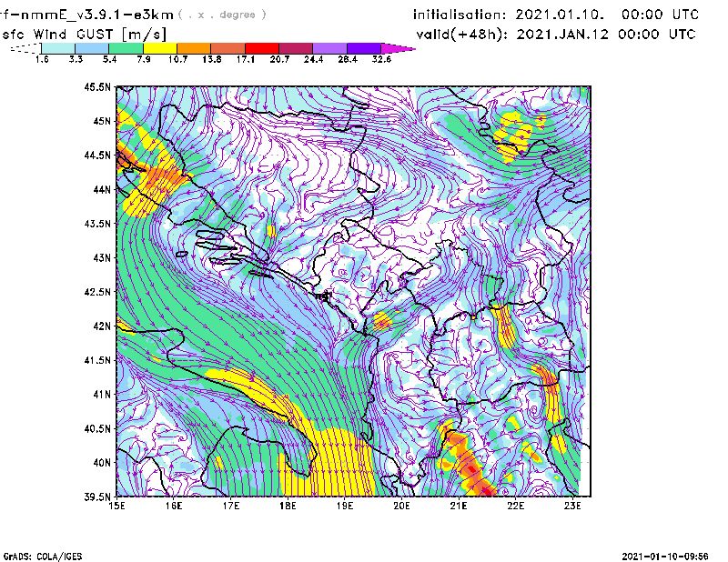Click the 44N latitude label
This screenshot has height=562, width=728.
[x=102, y=189]
